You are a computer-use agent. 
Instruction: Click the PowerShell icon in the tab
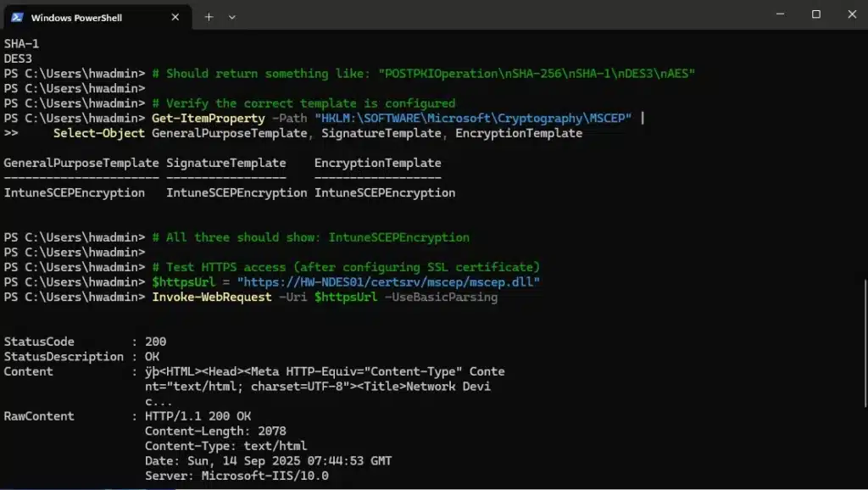pos(17,16)
